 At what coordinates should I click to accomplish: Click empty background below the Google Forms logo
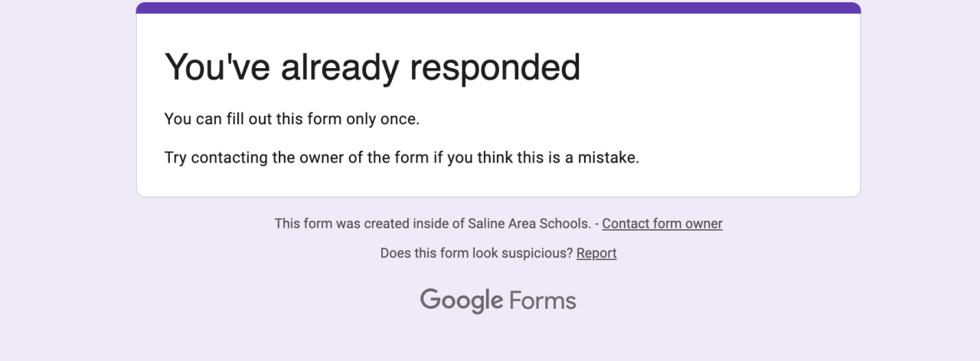pos(498,341)
